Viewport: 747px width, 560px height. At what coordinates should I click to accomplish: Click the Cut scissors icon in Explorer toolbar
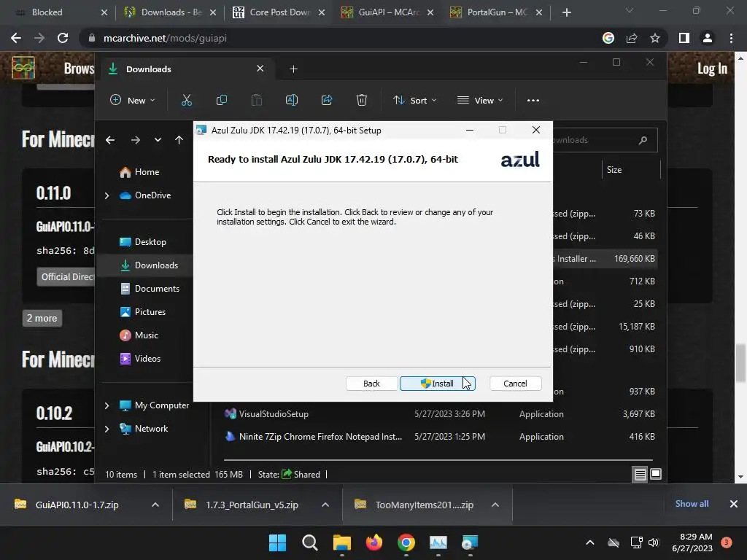pyautogui.click(x=186, y=100)
